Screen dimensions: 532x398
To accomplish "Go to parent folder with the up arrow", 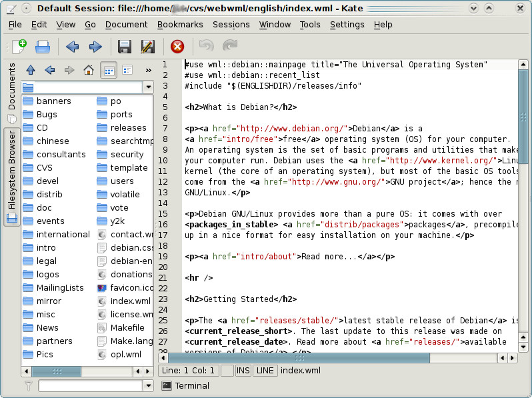I will coord(31,70).
